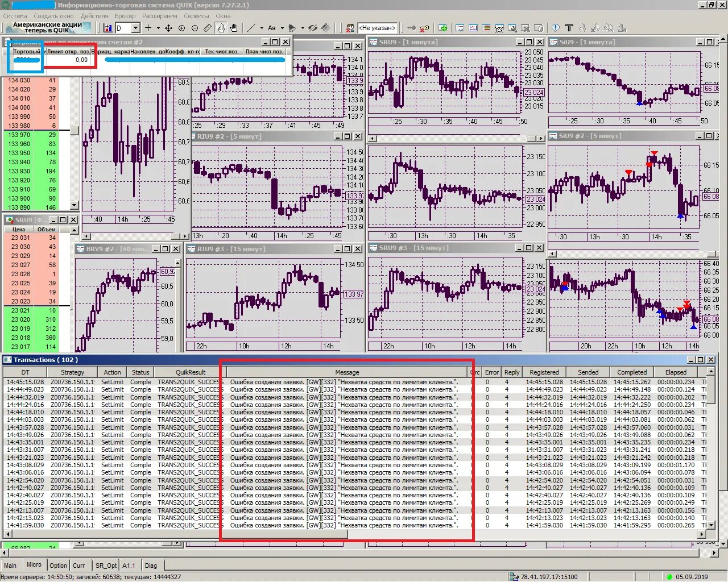Screen dimensions: 728x582
Task: Click the Цена column header in SRU9 order book
Action: [19, 230]
